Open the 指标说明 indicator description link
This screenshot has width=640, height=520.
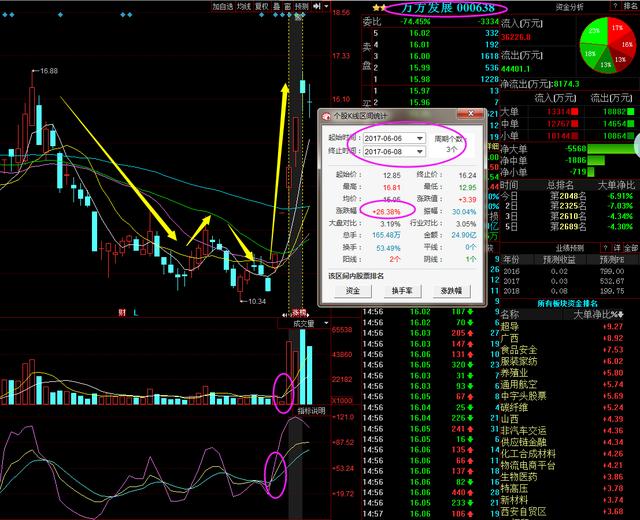[x=311, y=411]
